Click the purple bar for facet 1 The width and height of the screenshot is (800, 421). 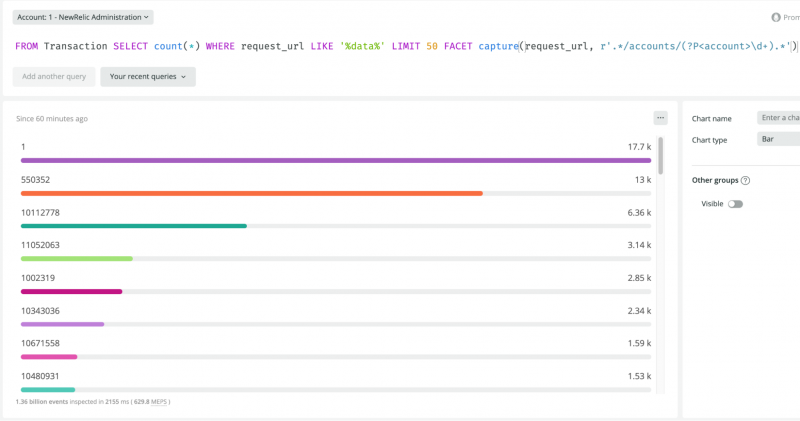[336, 160]
